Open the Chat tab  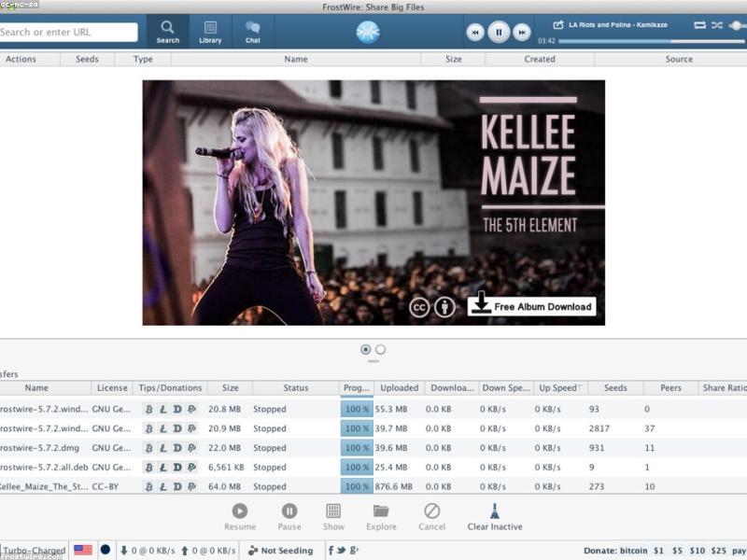tap(252, 32)
